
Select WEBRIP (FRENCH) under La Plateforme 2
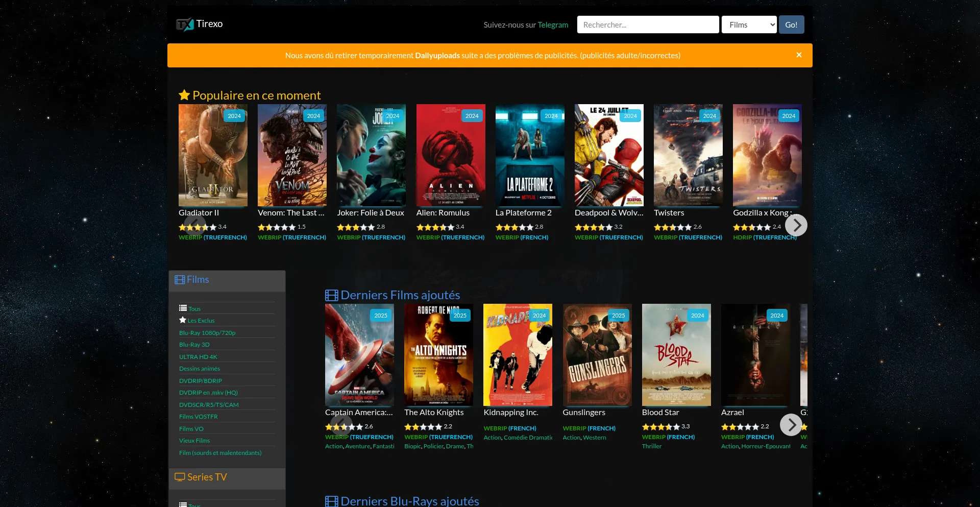(522, 237)
